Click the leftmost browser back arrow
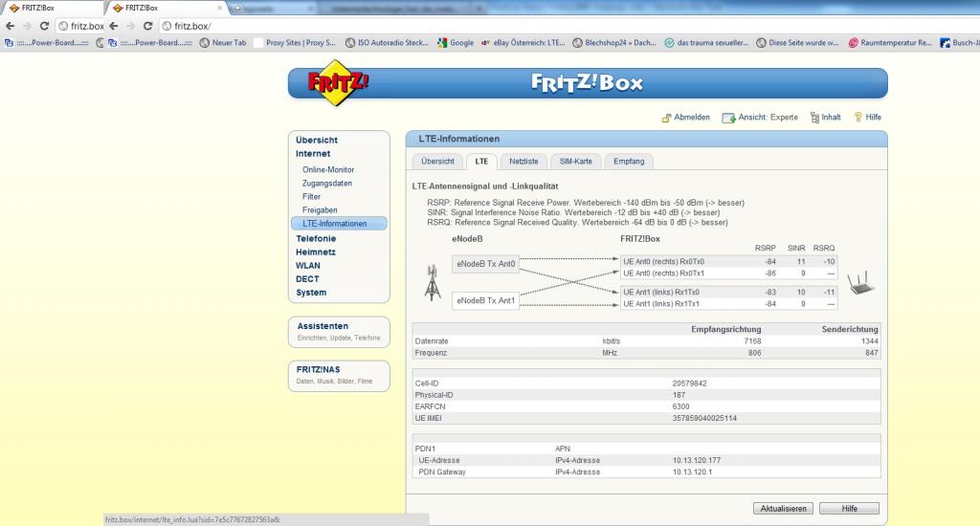The image size is (980, 526). [10, 26]
